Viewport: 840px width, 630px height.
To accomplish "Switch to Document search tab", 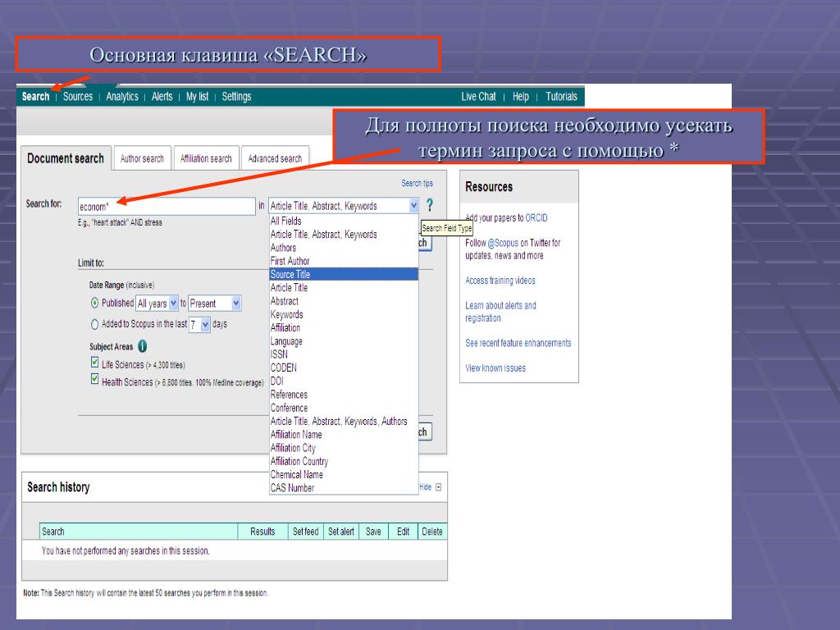I will click(x=66, y=158).
